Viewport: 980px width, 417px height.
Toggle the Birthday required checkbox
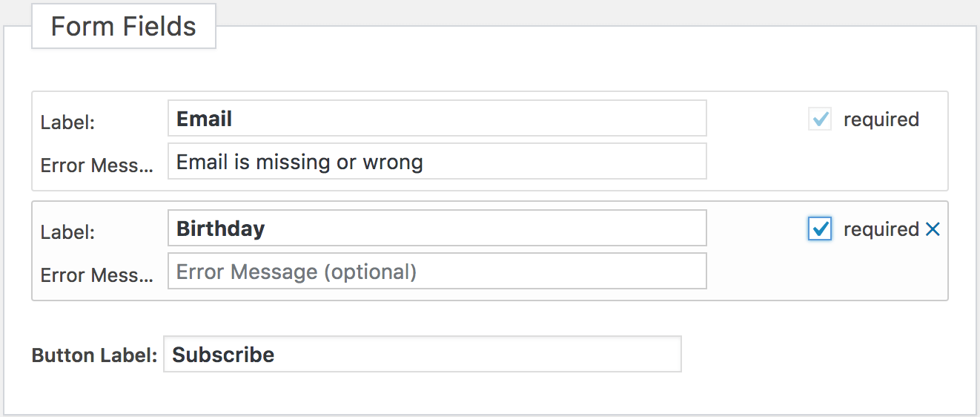tap(820, 229)
